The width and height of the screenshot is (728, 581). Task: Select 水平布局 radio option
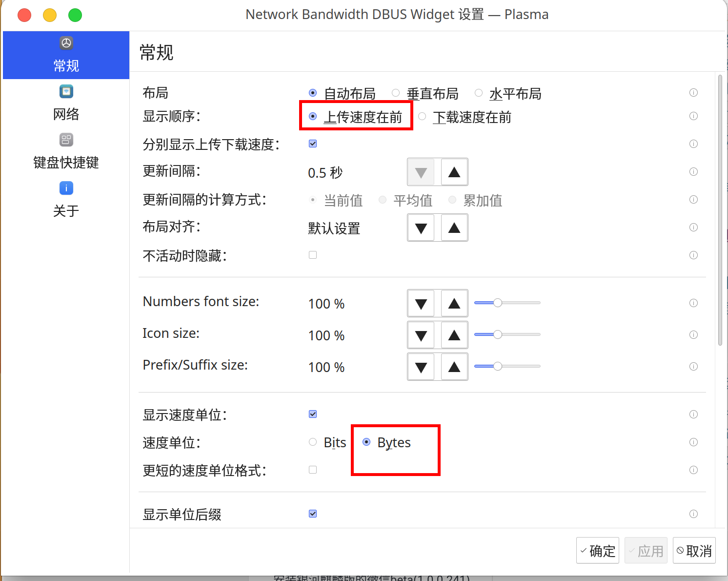[x=508, y=93]
